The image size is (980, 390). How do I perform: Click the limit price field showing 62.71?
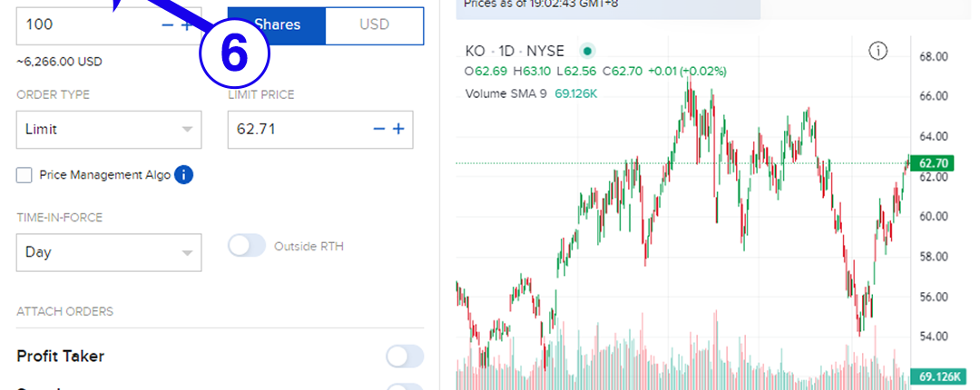tap(299, 129)
